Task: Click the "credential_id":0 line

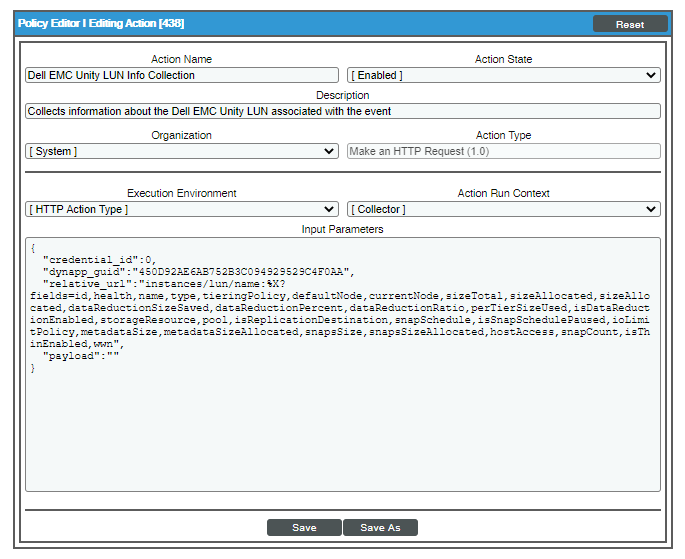Action: tap(99, 260)
